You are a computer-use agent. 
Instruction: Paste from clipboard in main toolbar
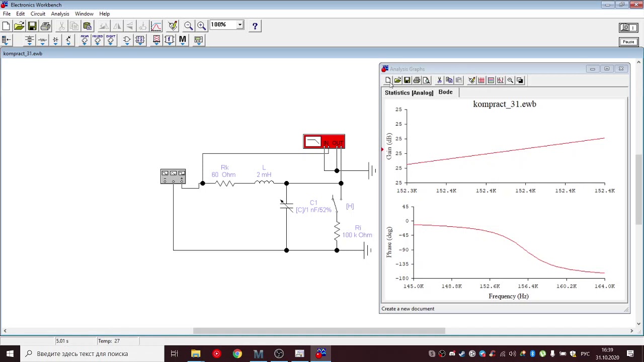coord(88,26)
